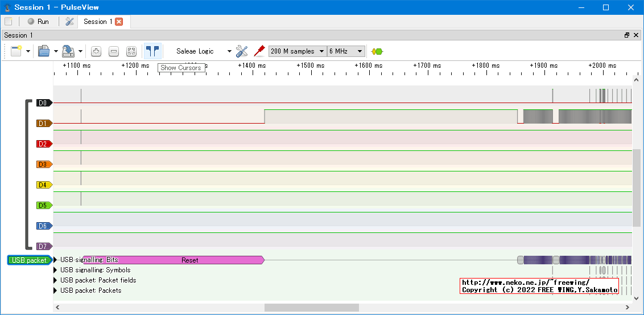Expand the USB packet: Packet fields row
644x315 pixels.
click(56, 280)
